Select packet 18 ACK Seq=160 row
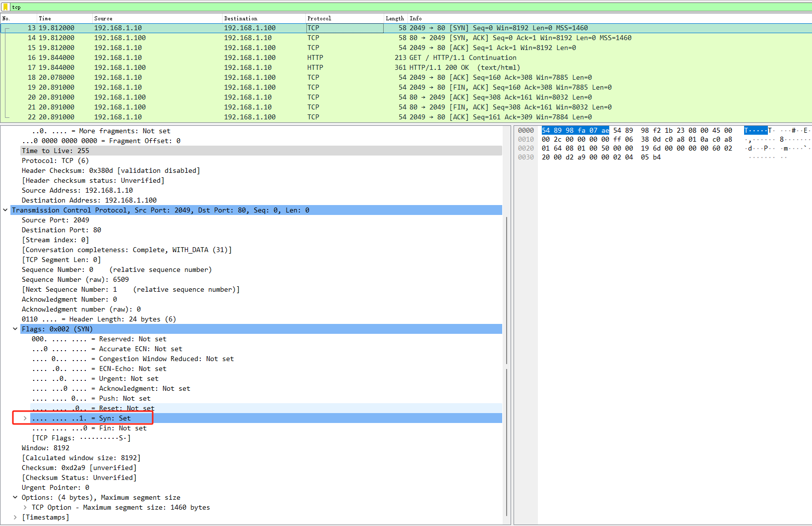Screen dimensions: 812x526 coord(406,78)
